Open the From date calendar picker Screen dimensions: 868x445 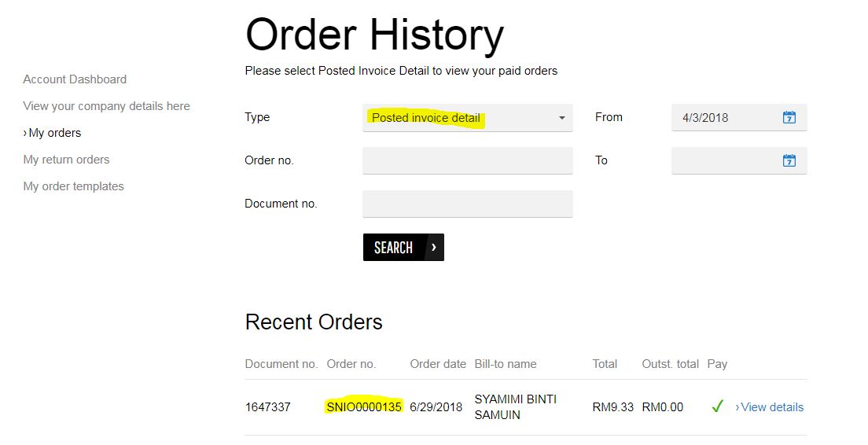click(789, 117)
